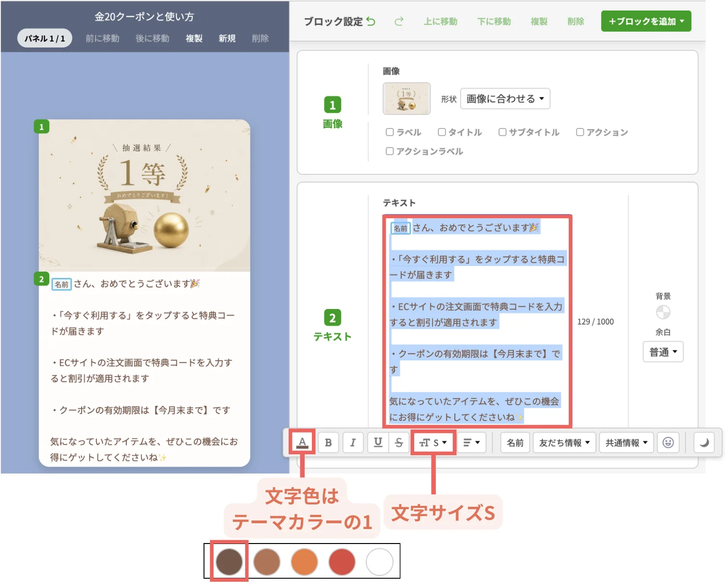This screenshot has height=586, width=728.
Task: Enable the ラベル checkbox
Action: (390, 132)
